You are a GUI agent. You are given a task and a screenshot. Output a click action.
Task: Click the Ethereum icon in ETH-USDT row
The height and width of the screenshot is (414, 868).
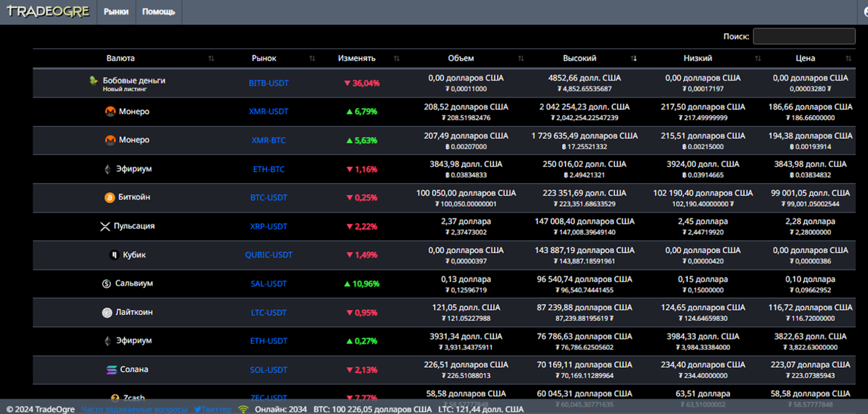tap(107, 341)
